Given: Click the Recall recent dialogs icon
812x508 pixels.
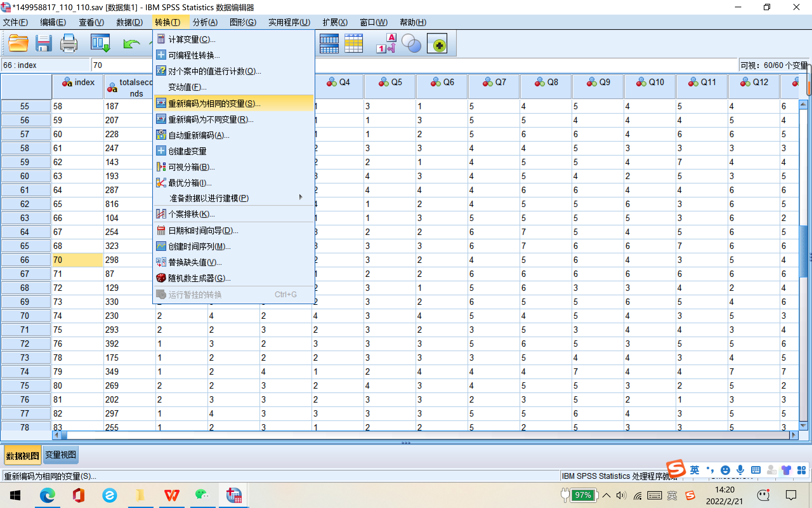Looking at the screenshot, I should tap(100, 43).
